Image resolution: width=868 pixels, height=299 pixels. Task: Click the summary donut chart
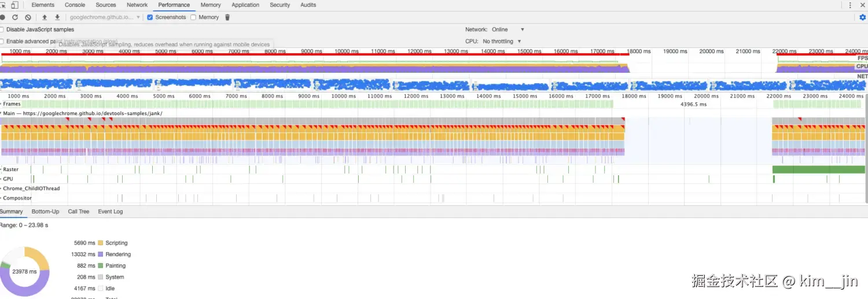click(24, 272)
